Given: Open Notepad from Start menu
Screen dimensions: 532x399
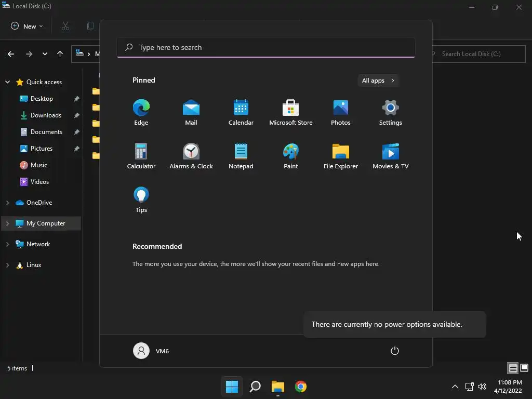Looking at the screenshot, I should 241,156.
